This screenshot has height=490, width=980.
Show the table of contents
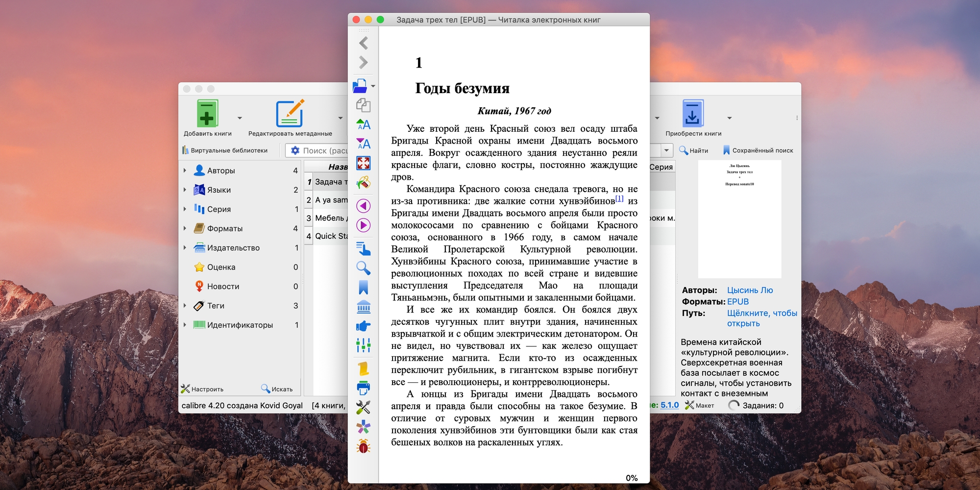pyautogui.click(x=363, y=248)
